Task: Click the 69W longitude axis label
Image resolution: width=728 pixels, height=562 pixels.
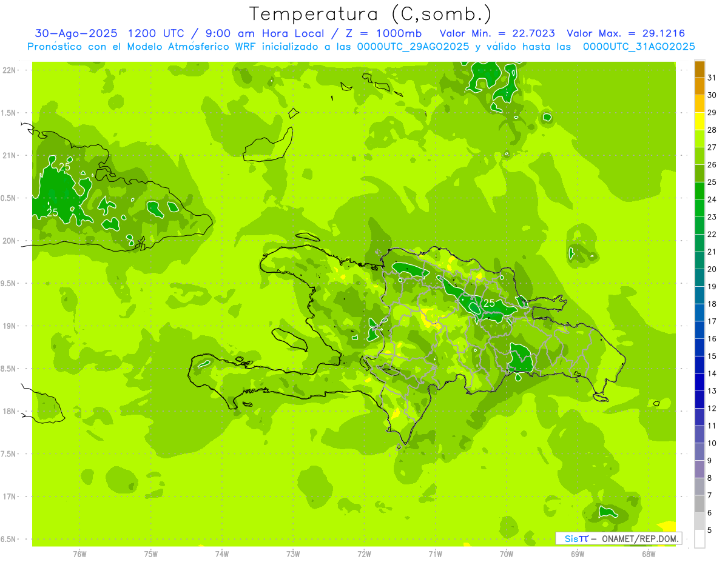Action: pos(578,554)
